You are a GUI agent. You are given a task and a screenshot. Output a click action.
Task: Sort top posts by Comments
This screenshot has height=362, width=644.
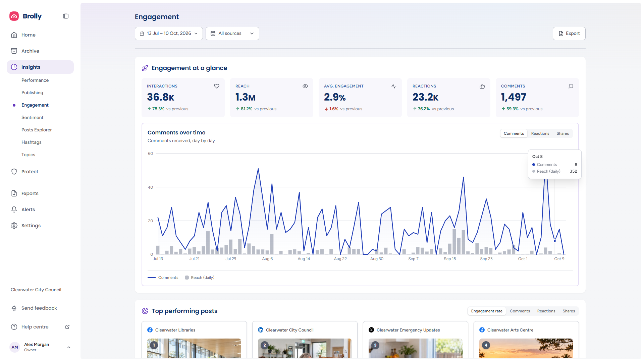tap(520, 311)
